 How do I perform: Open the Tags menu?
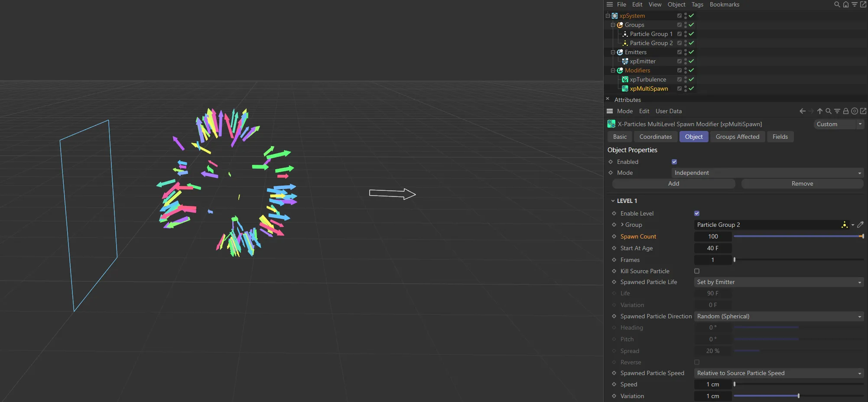[697, 4]
